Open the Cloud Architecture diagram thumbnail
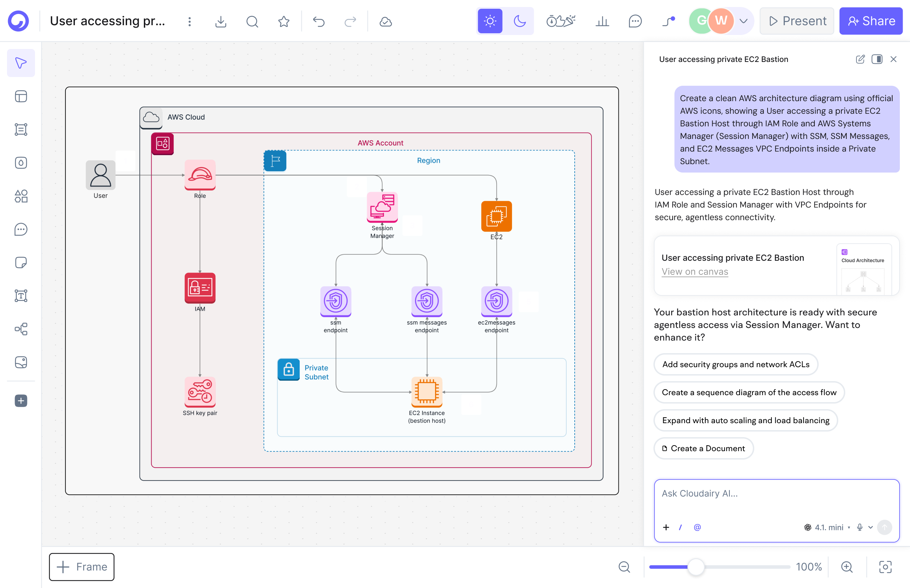The image size is (910, 588). pyautogui.click(x=863, y=269)
